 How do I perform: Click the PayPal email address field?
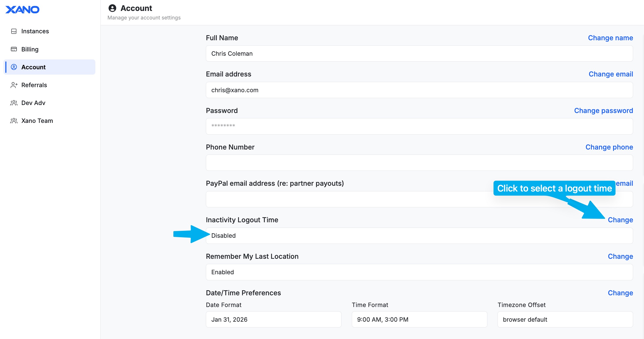click(x=419, y=199)
